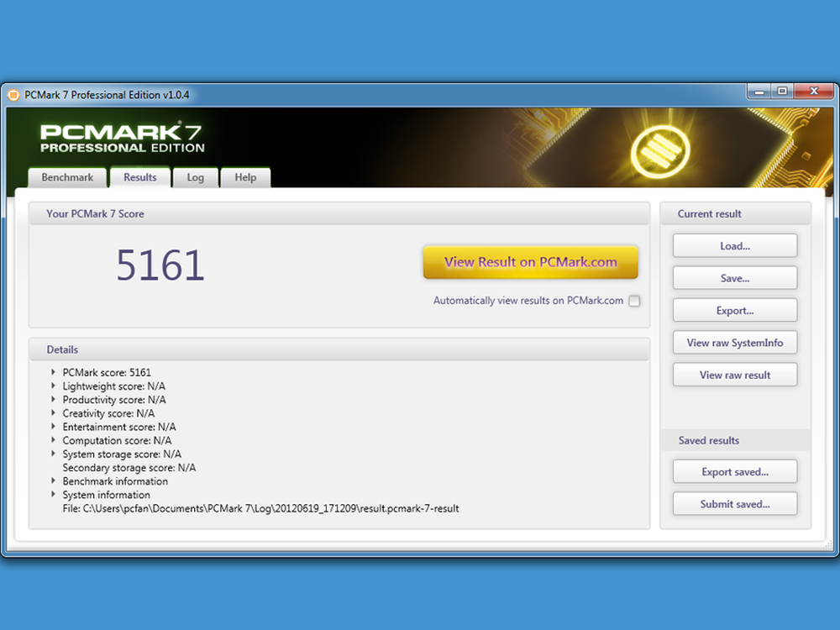Expand Benchmark information details
This screenshot has width=840, height=630.
click(53, 480)
